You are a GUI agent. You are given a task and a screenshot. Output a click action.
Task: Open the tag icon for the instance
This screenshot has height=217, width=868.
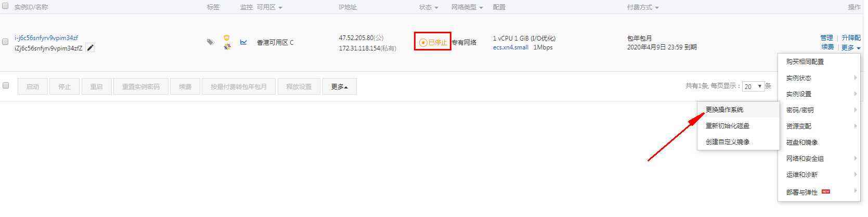pyautogui.click(x=210, y=42)
